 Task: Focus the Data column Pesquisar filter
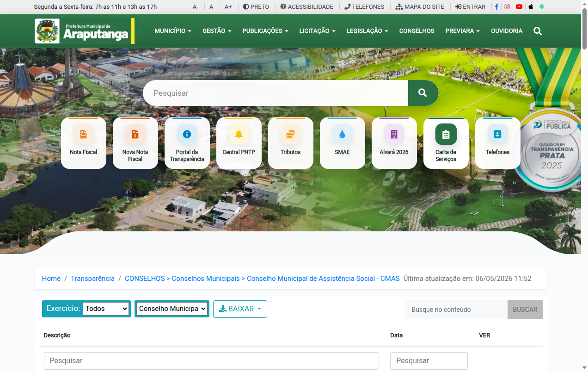[x=429, y=361]
